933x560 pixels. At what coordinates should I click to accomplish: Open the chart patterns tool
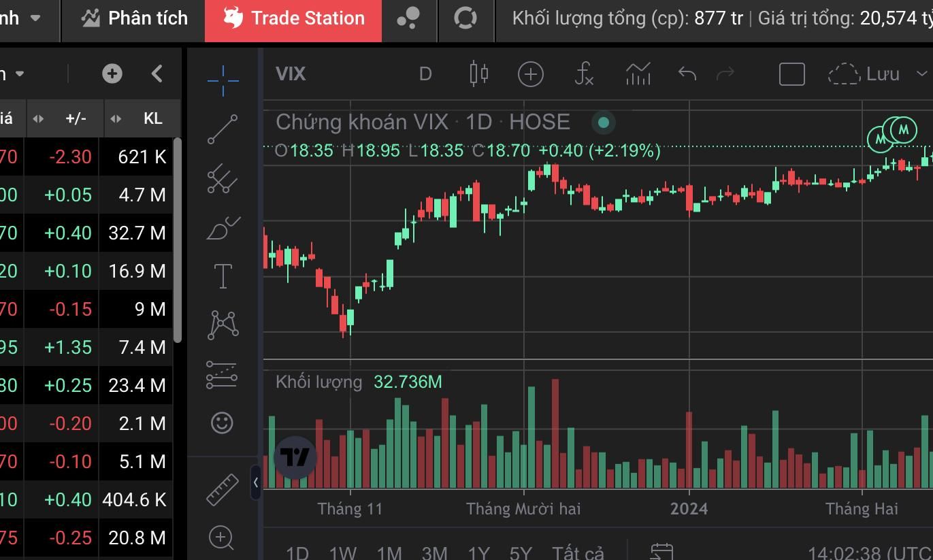223,325
